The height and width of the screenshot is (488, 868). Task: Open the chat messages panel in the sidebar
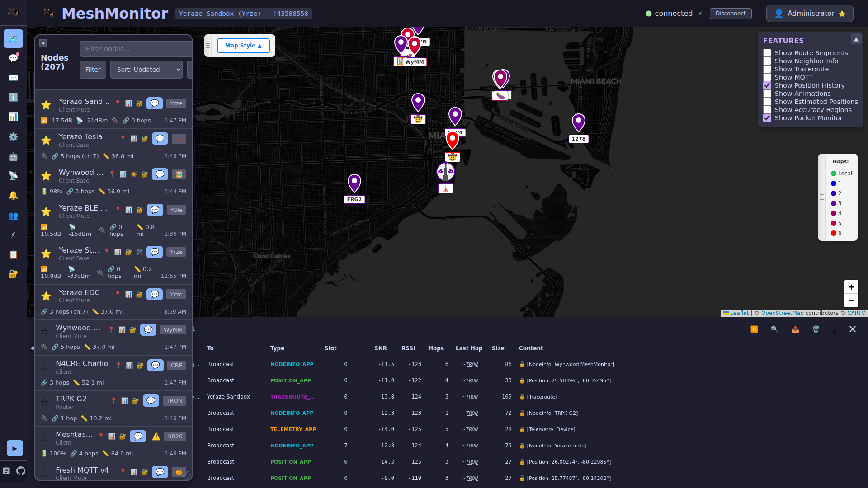(13, 58)
